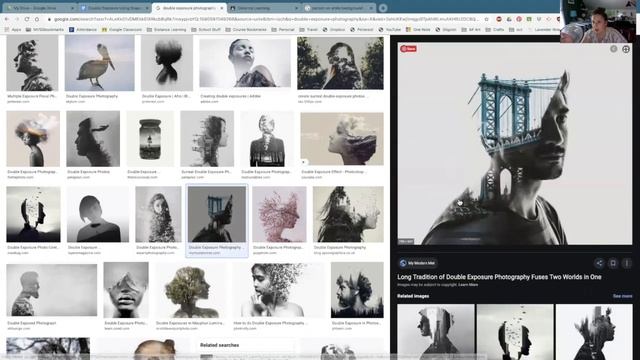Save previewed image to collection bookmark icon

click(613, 263)
